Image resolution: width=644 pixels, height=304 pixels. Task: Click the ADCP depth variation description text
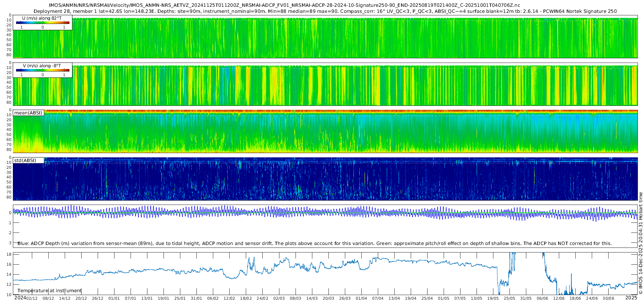point(314,244)
